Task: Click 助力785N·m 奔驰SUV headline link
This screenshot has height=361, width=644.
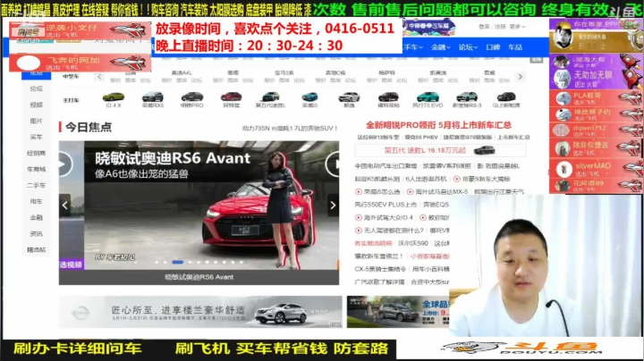Action: (x=290, y=129)
